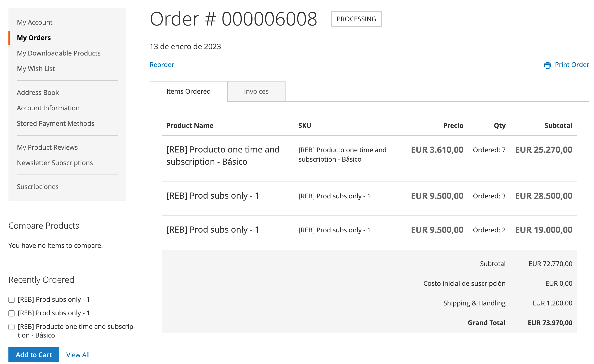
Task: Open the Address Book section
Action: point(38,92)
